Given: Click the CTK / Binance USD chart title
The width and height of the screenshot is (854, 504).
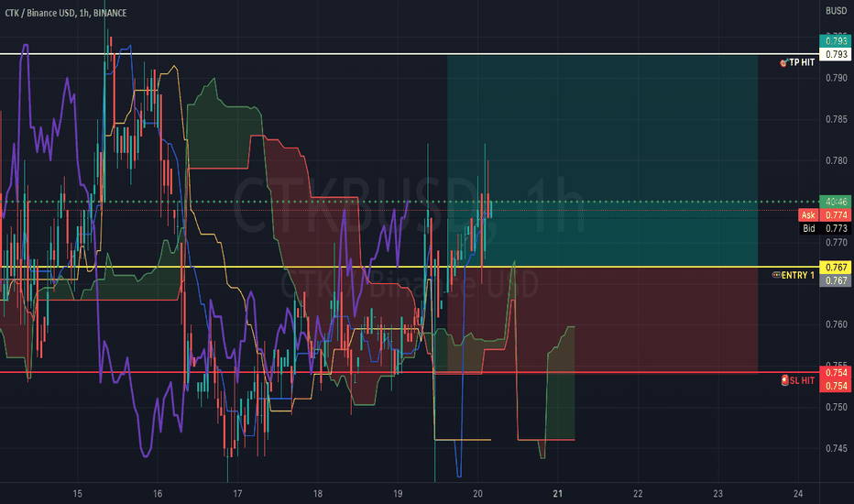Looking at the screenshot, I should point(66,13).
